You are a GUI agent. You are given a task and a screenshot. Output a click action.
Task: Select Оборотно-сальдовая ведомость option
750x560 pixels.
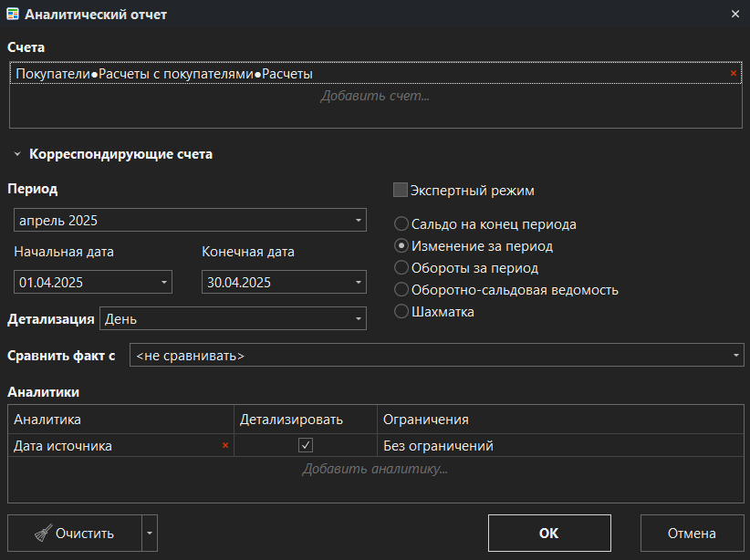point(401,290)
